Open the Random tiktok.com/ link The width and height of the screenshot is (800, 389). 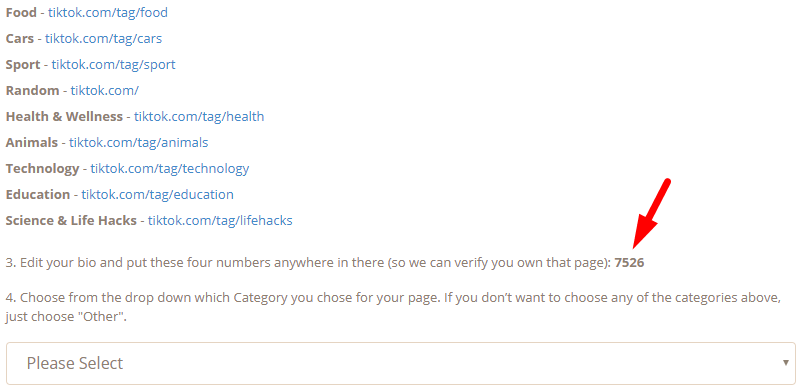[105, 90]
